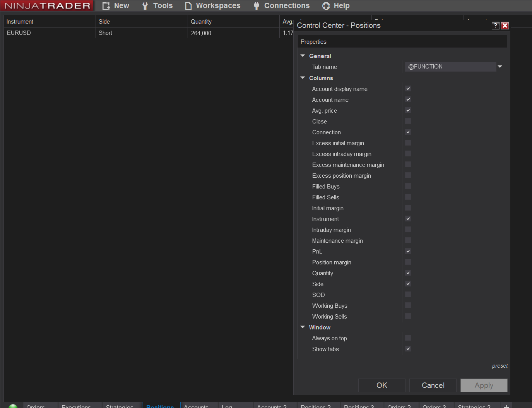Enable the Close column checkbox

(408, 121)
